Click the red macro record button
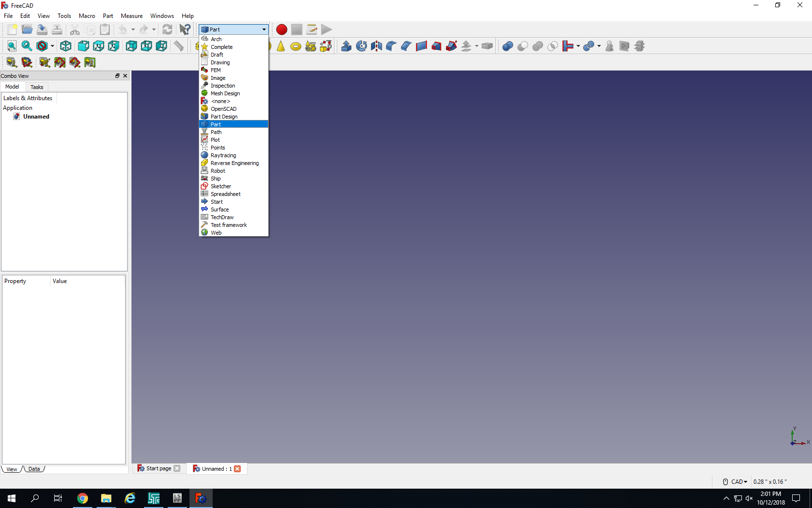Viewport: 812px width, 508px height. pos(281,30)
